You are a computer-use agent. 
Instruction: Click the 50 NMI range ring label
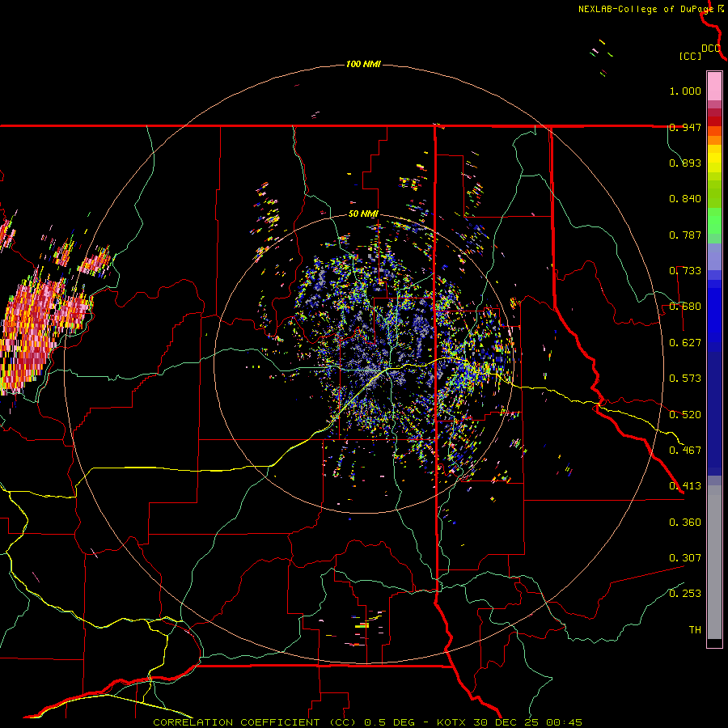363,214
